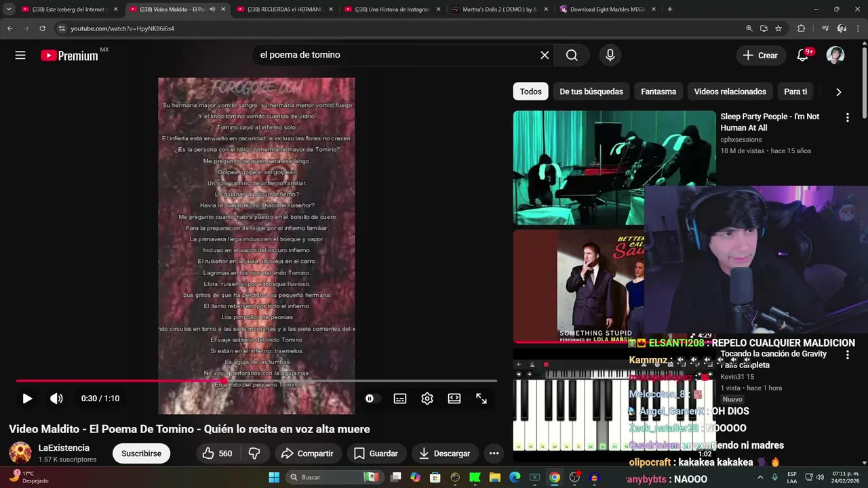Click the magnifier search button

click(572, 56)
